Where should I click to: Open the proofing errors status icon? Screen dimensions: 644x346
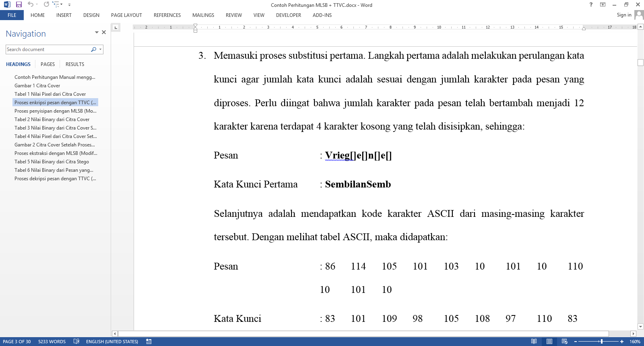coord(76,342)
